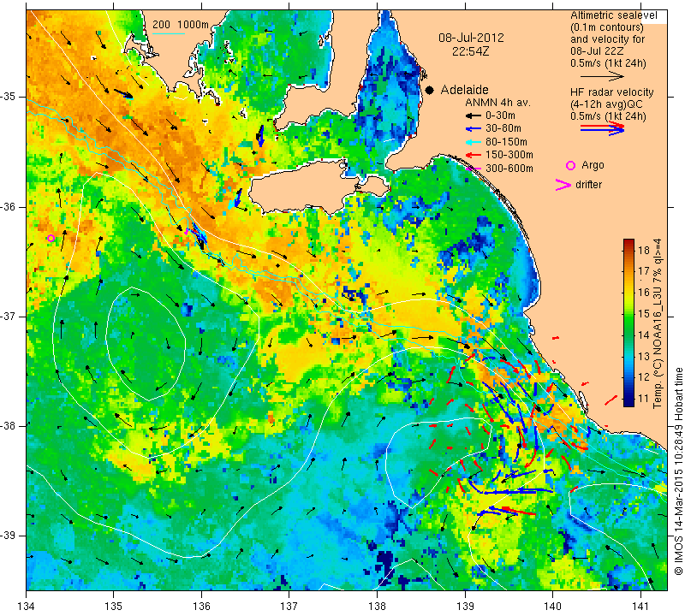Click the 'Altimetric sealevel' heading
The height and width of the screenshot is (616, 685).
tap(614, 15)
